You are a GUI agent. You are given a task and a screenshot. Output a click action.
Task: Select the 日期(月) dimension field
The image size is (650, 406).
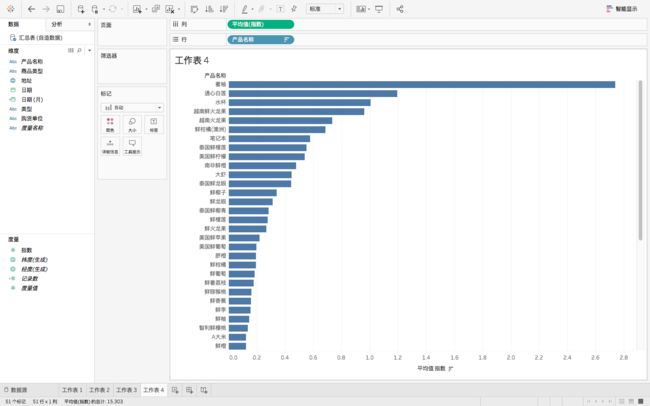click(32, 100)
